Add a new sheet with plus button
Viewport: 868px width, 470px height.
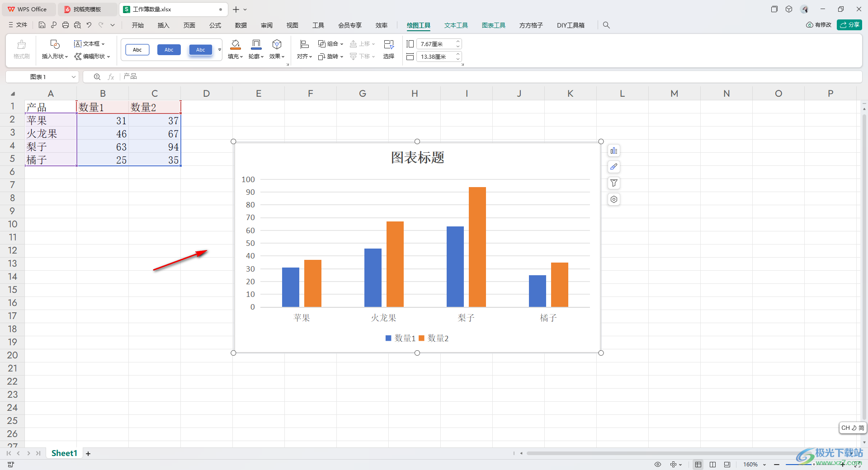pyautogui.click(x=88, y=454)
